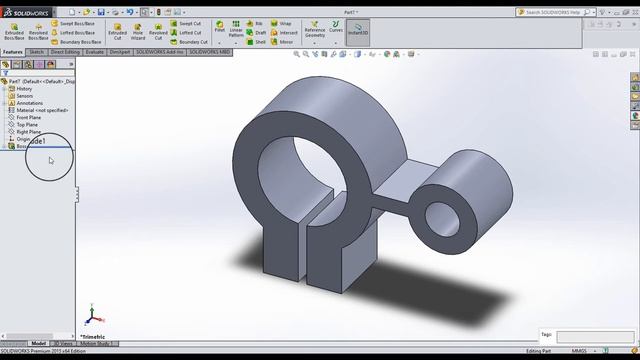Expand the Curves dropdown arrow
The height and width of the screenshot is (360, 640).
tap(336, 43)
